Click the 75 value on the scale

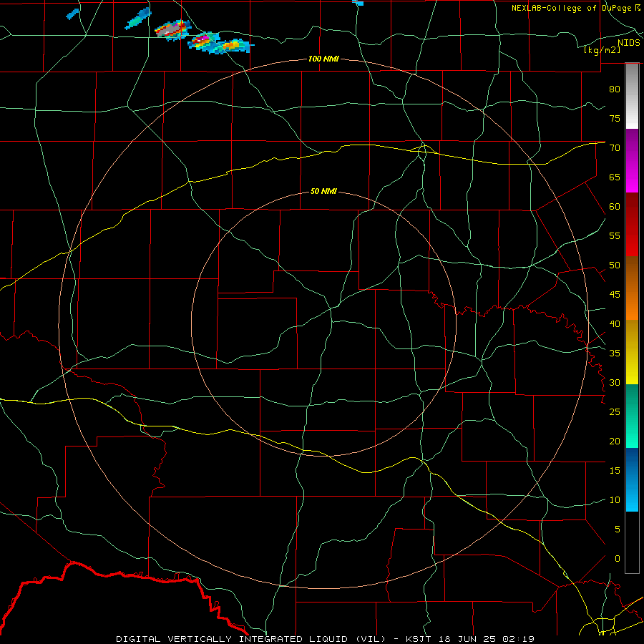click(615, 118)
